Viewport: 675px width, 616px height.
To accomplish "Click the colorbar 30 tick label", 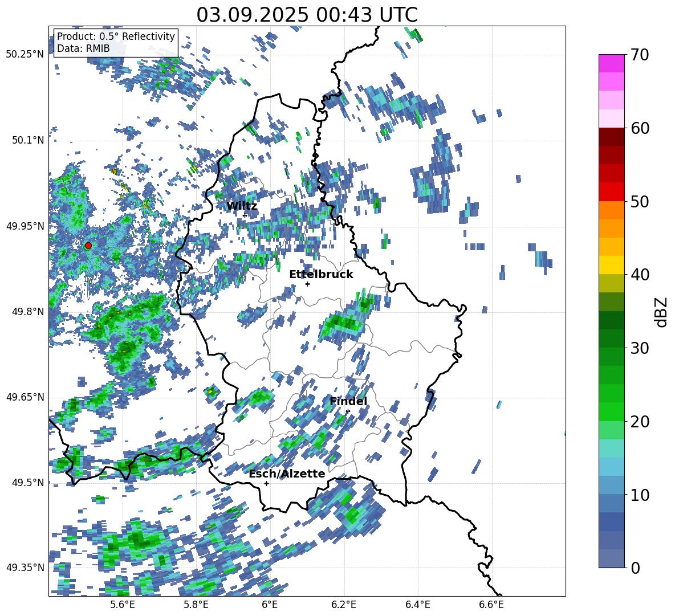I will pos(640,348).
